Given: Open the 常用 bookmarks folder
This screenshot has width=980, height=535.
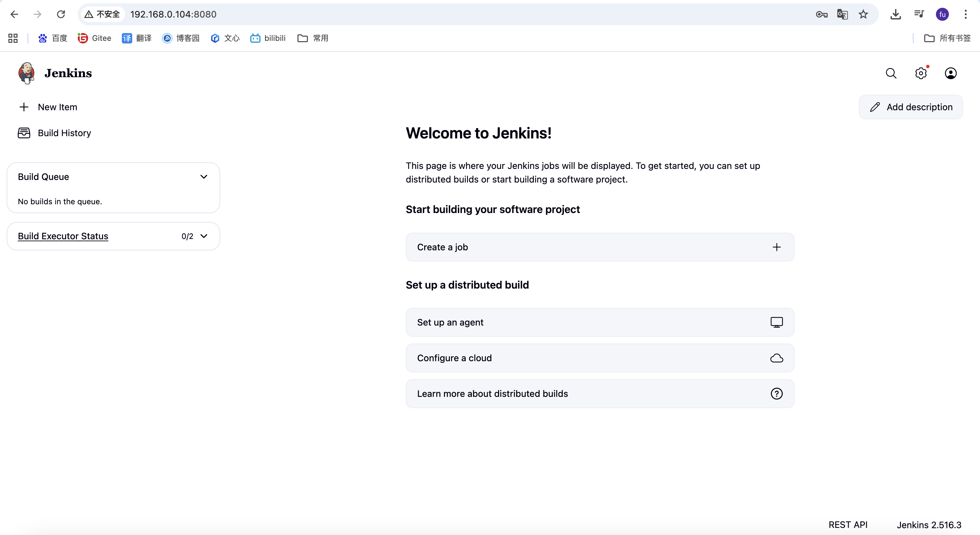Looking at the screenshot, I should 312,38.
